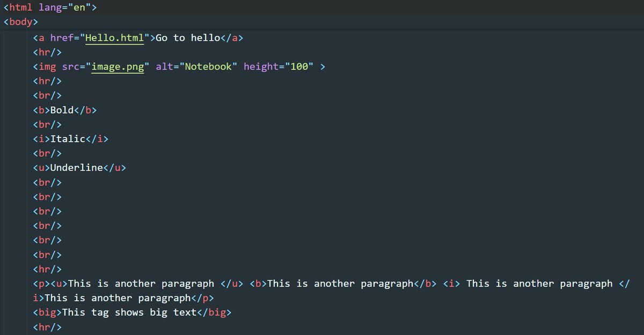Click the closing /p tag
644x335 pixels.
[202, 298]
